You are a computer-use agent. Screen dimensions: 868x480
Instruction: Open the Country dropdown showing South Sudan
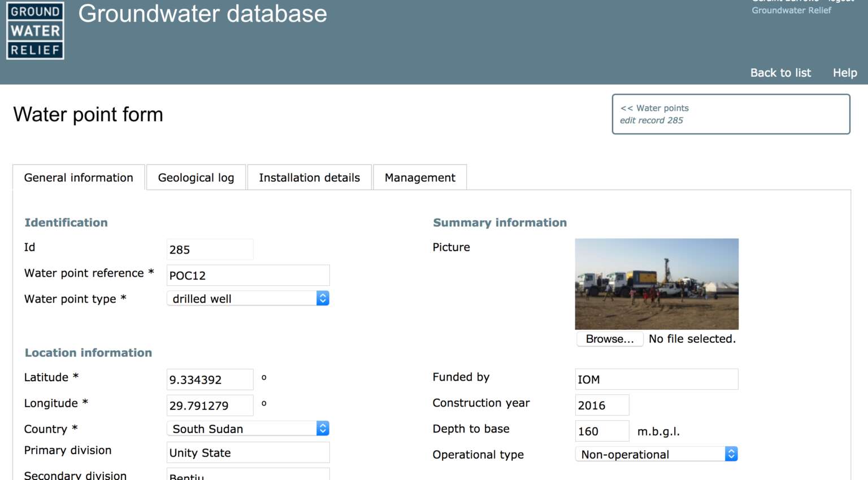tap(248, 429)
